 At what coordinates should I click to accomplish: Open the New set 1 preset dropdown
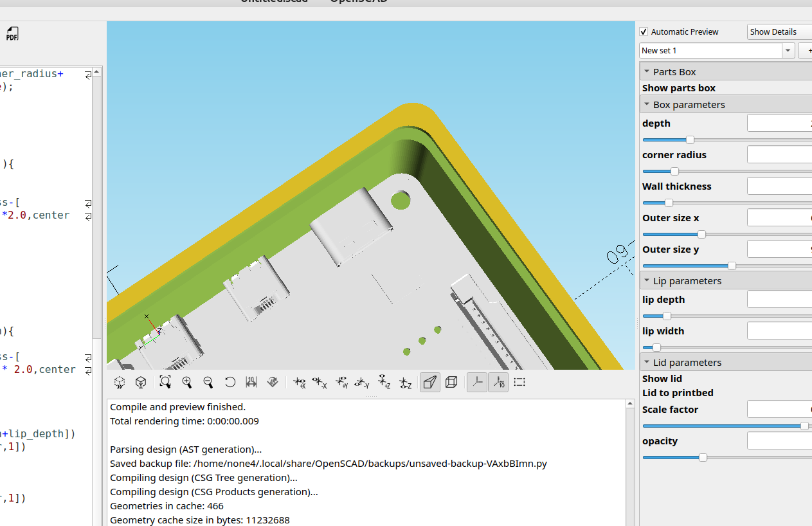coord(788,50)
